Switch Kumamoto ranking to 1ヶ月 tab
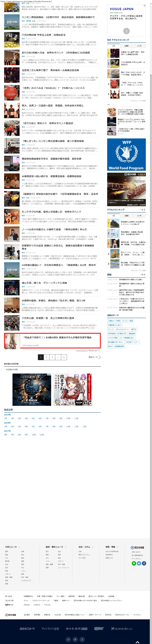Viewport: 152px width, 644px height. (x=139, y=46)
